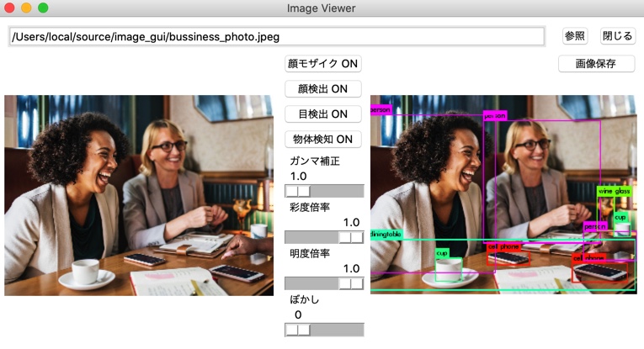Click the red cell phone label at center
This screenshot has height=349, width=644.
coord(504,247)
